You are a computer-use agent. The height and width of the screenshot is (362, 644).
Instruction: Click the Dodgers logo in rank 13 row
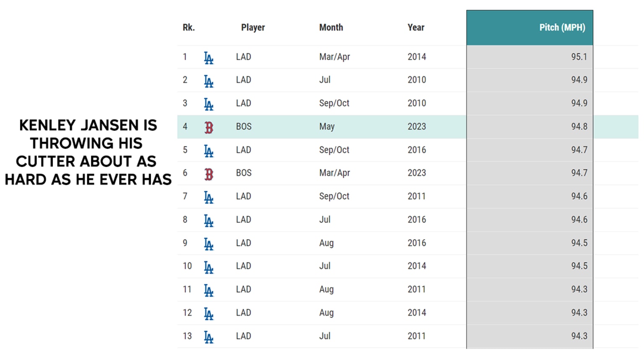(209, 337)
